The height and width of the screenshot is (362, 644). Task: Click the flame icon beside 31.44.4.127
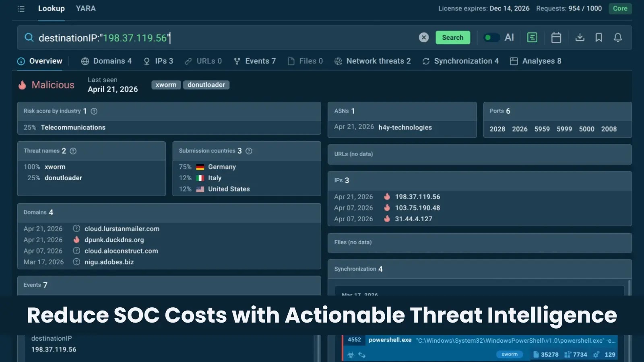pos(387,218)
